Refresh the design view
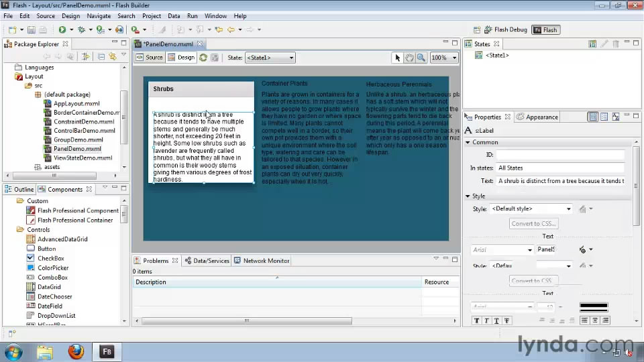The image size is (644, 362). 203,58
